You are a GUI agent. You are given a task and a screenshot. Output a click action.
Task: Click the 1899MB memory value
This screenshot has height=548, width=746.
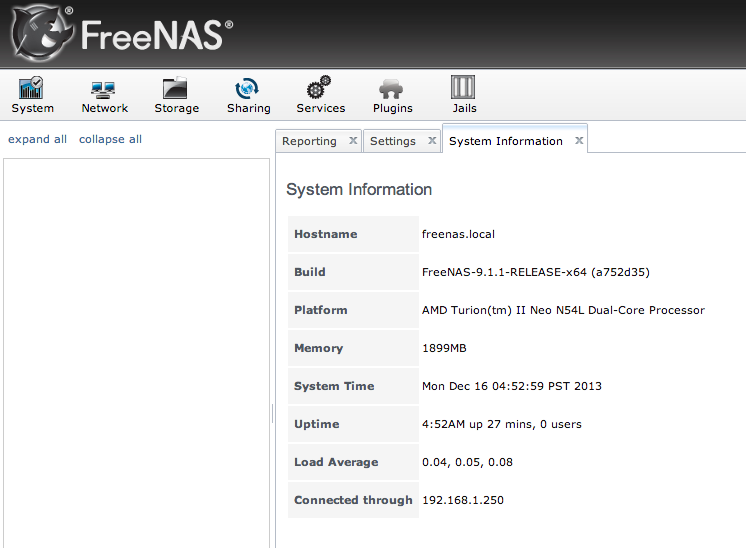click(x=444, y=348)
